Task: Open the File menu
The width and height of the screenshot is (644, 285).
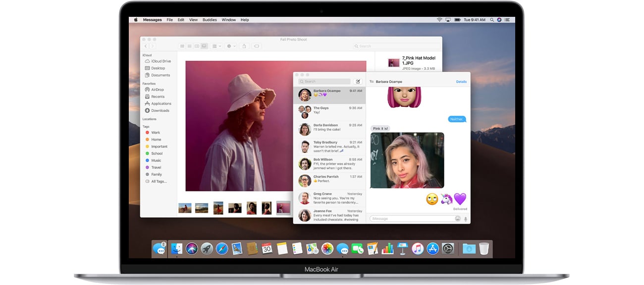Action: [x=169, y=20]
